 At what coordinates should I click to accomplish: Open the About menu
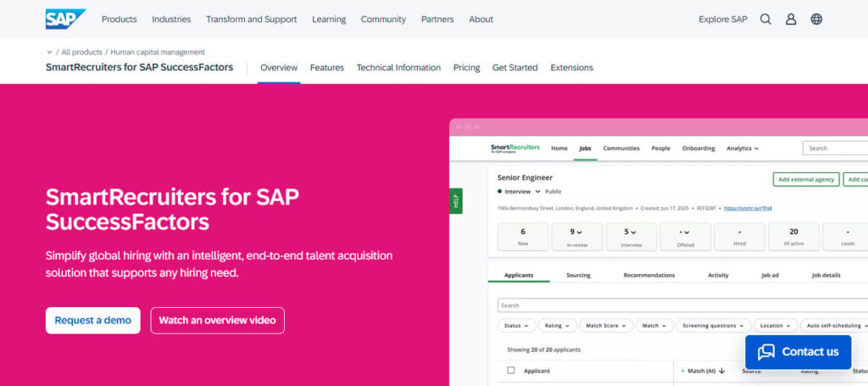(x=481, y=20)
